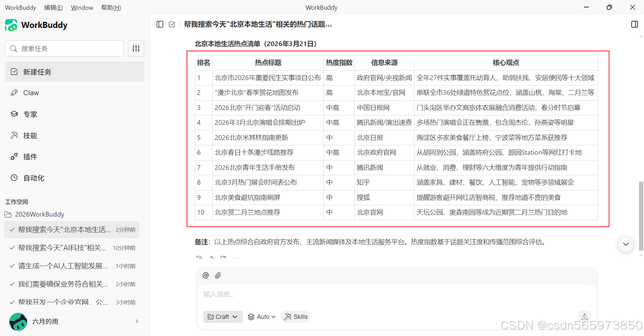Click cell 2026年3月北京演唱会排期出炉
Viewport: 644px width, 336px height.
pos(268,122)
